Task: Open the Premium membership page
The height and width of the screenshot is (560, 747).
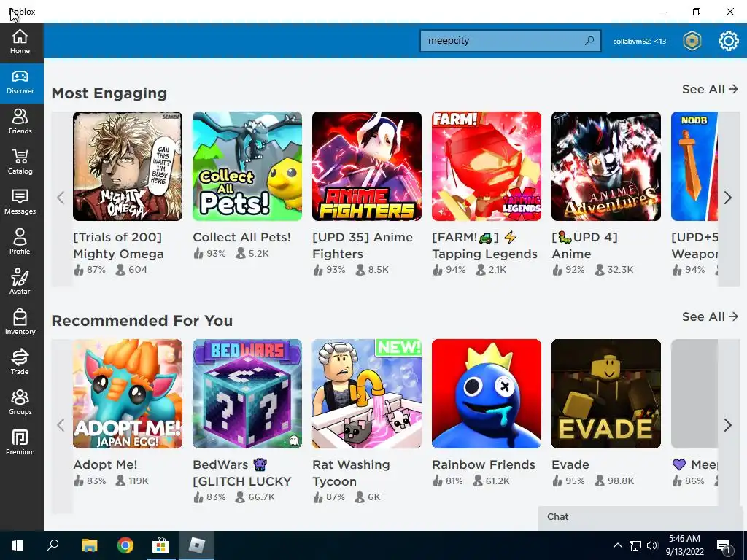Action: click(x=20, y=443)
